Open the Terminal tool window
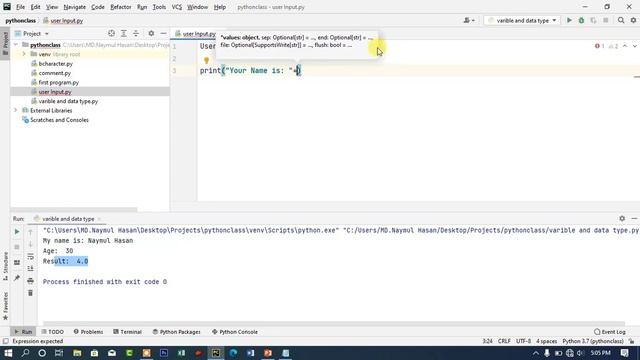 [x=127, y=332]
